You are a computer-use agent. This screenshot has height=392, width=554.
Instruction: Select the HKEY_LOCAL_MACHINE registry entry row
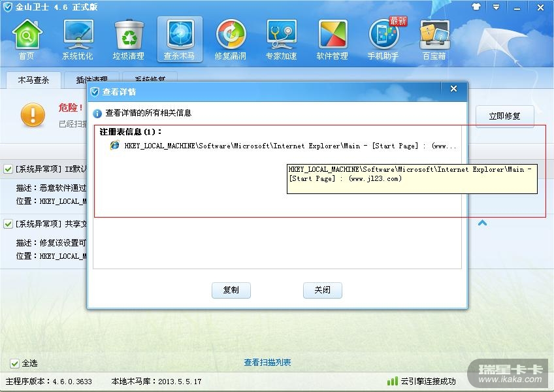click(x=284, y=146)
